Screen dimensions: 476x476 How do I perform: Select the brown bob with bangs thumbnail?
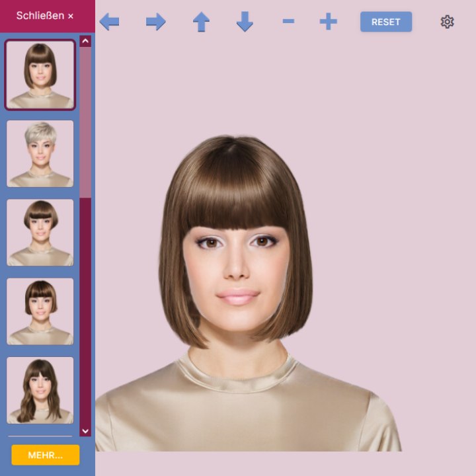tap(40, 75)
